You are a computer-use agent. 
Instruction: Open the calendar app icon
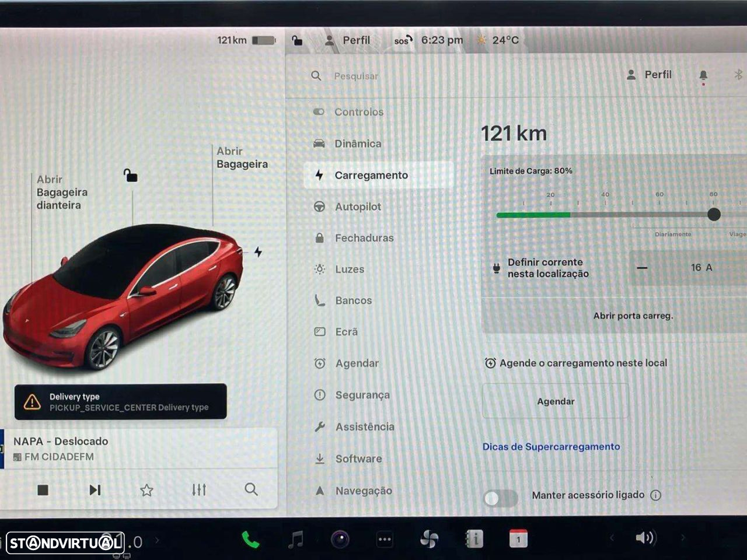click(518, 539)
